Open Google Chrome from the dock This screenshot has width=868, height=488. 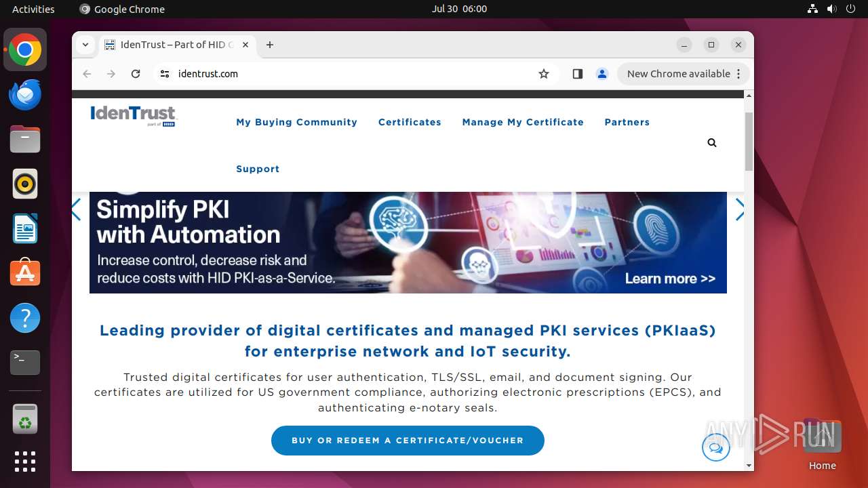pyautogui.click(x=25, y=50)
